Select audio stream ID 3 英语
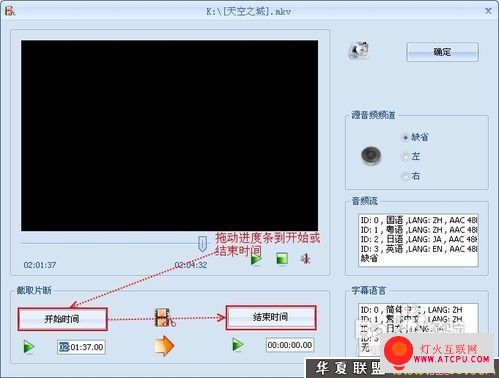499x378 pixels. point(418,249)
